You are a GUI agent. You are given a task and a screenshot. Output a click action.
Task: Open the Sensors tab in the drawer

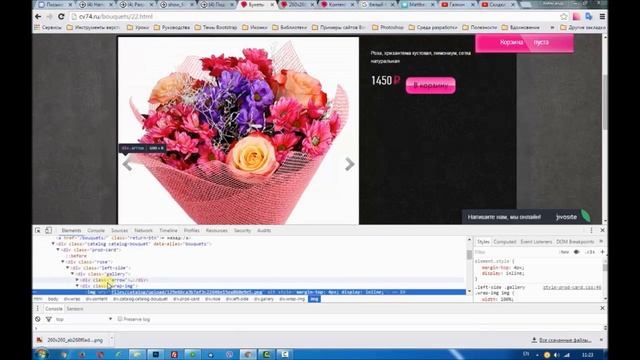coord(75,309)
